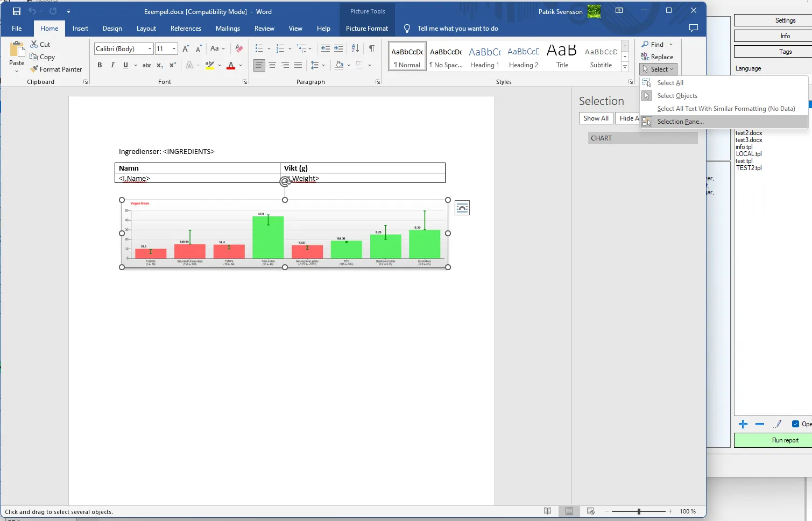Show paragraph marks with the pilcrow icon

(372, 48)
